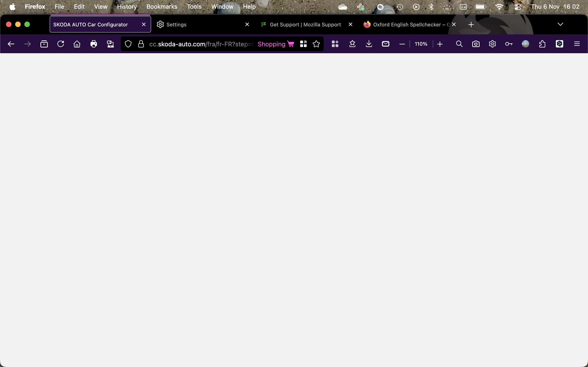Reset zoom by clicking 110% label
The width and height of the screenshot is (588, 367).
421,44
